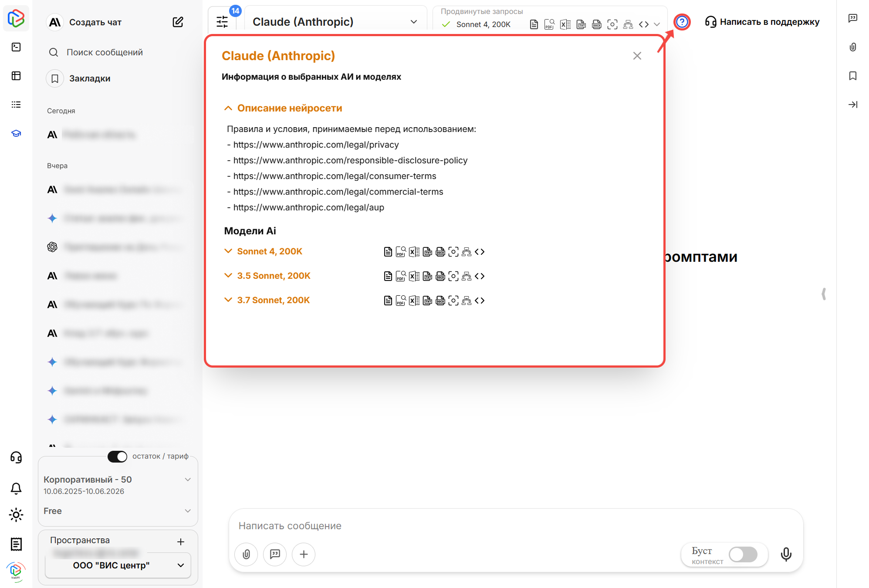Open the legal/consumer-terms link

(x=335, y=176)
